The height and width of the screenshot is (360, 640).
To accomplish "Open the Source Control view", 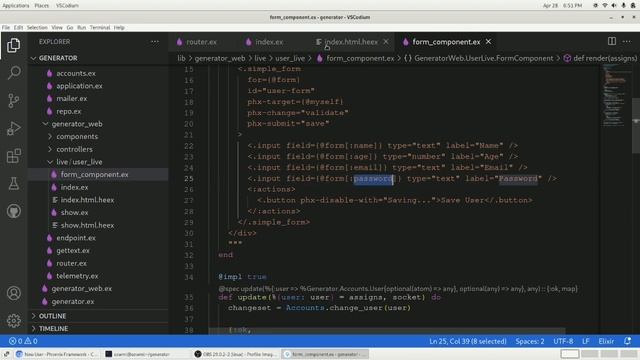I will coord(13,100).
